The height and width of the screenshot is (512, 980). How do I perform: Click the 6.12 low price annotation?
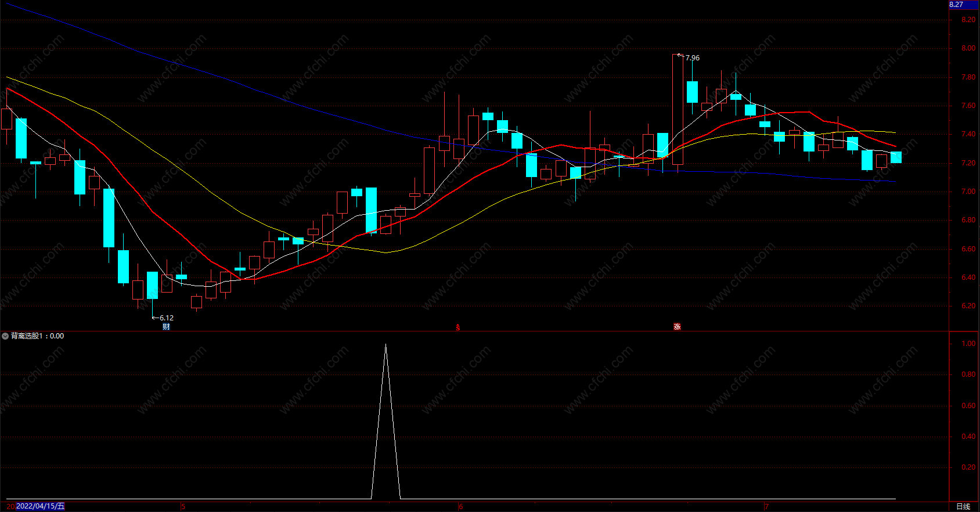coord(167,318)
